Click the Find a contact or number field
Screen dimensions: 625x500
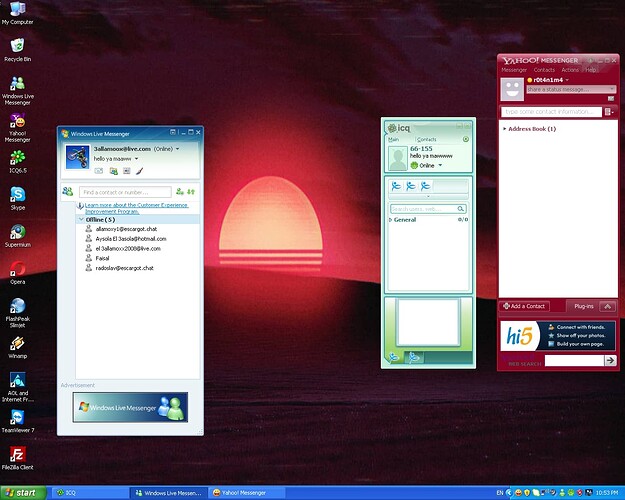[x=125, y=192]
